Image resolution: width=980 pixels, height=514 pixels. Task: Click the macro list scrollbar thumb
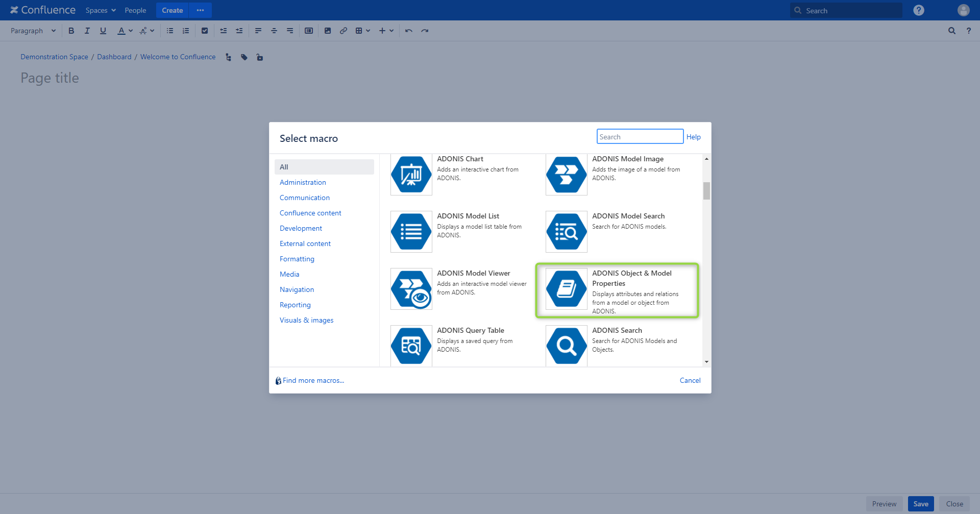click(706, 191)
